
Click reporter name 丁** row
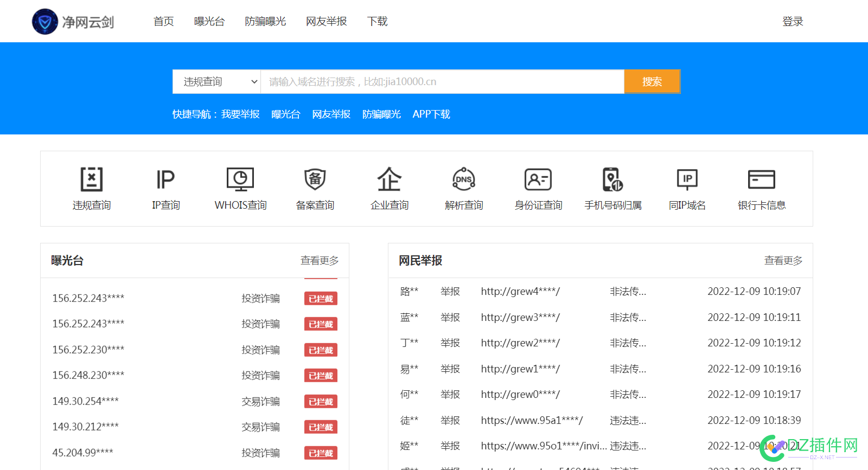pyautogui.click(x=409, y=343)
